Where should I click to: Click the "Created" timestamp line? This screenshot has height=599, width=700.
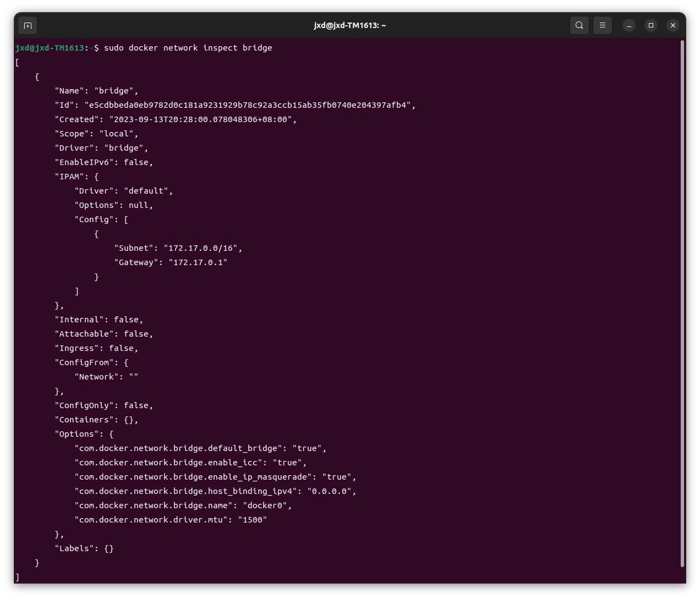point(176,119)
